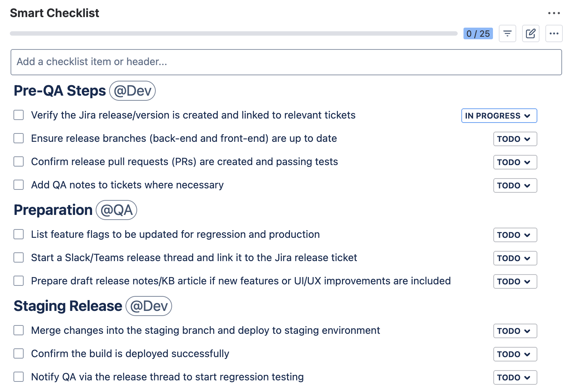Screen dimensions: 569x392
Task: Click the 0 / 25 progress counter
Action: 478,33
